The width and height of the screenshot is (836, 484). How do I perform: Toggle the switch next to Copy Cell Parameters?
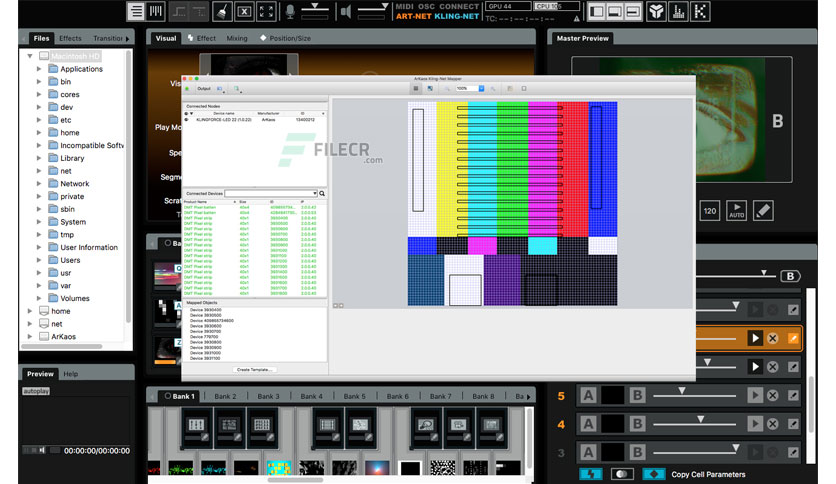622,474
